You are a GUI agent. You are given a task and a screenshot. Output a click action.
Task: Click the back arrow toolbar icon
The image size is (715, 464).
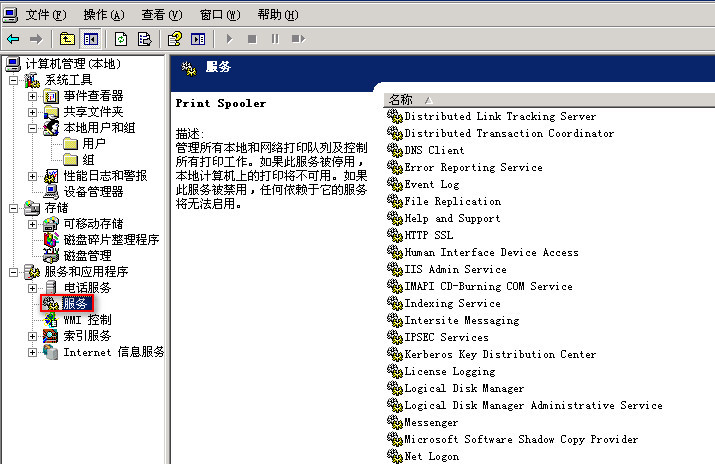point(13,39)
